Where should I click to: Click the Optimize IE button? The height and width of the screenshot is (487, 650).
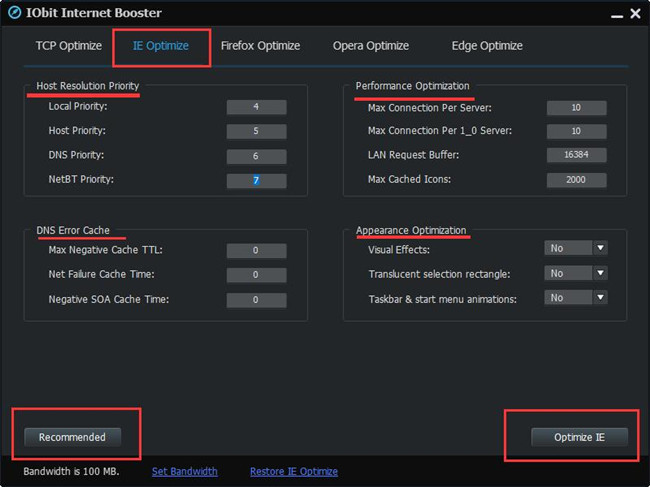tap(579, 437)
